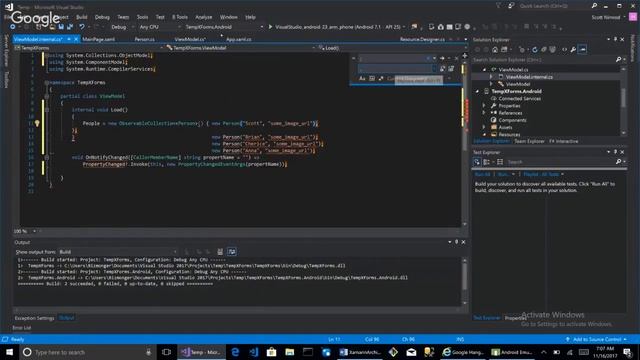Click the Replace All icon in find widget
This screenshot has height=360, width=640.
pyautogui.click(x=451, y=69)
